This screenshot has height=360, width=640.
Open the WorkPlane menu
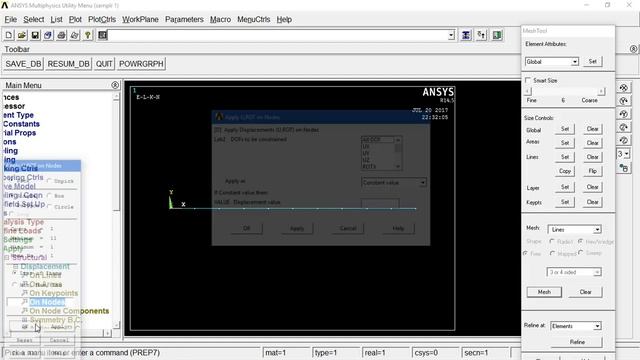[x=140, y=19]
